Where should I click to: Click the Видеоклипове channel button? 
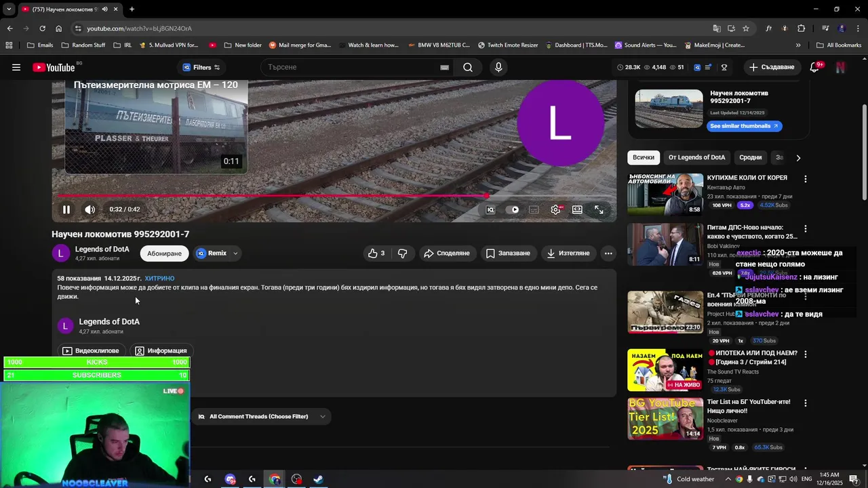[91, 350]
